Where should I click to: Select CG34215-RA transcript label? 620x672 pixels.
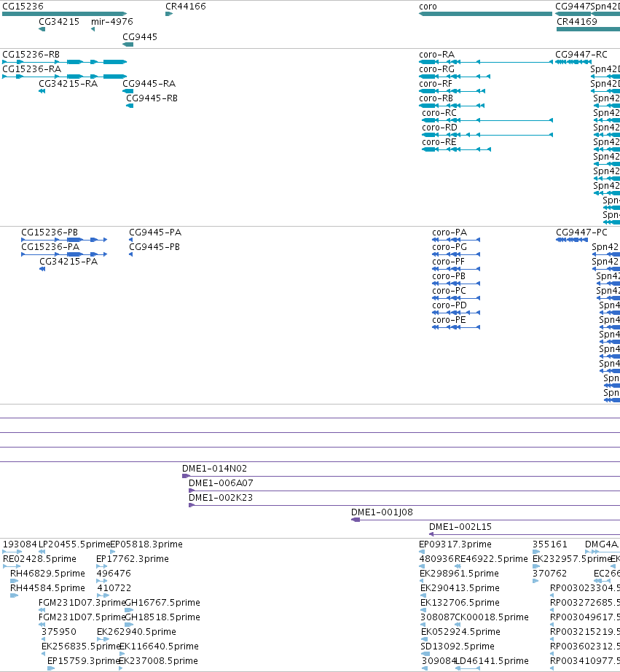pos(68,84)
